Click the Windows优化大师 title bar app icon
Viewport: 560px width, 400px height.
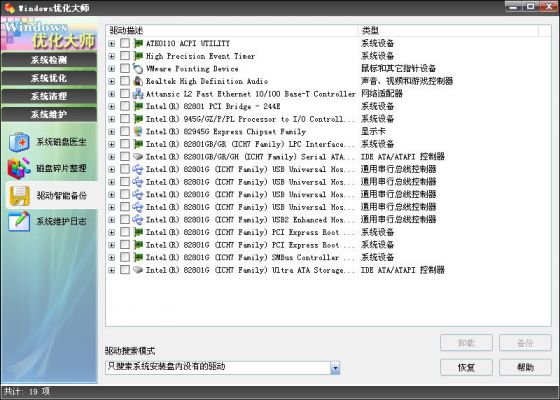click(x=10, y=8)
